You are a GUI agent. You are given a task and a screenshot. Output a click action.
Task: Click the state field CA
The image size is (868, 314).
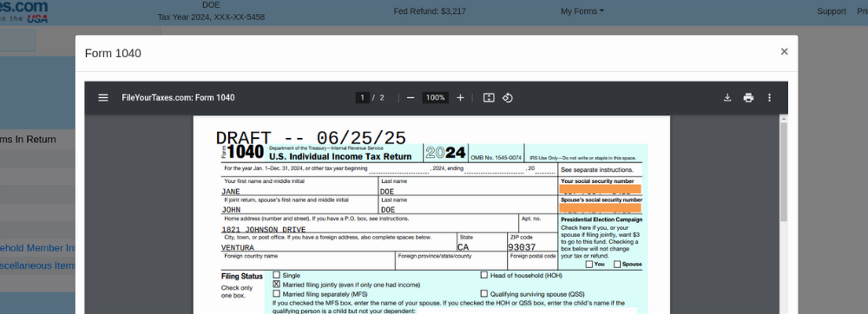tap(482, 242)
